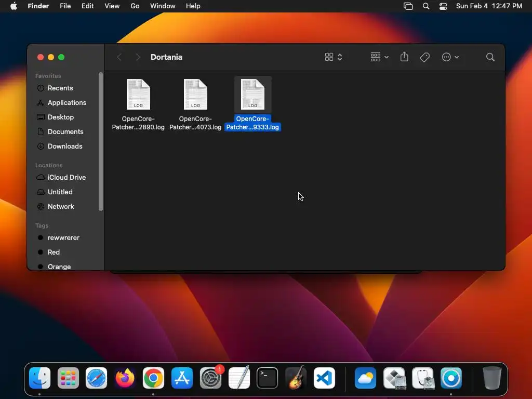Image resolution: width=532 pixels, height=399 pixels.
Task: Open Launchpad from the Dock
Action: (x=68, y=378)
